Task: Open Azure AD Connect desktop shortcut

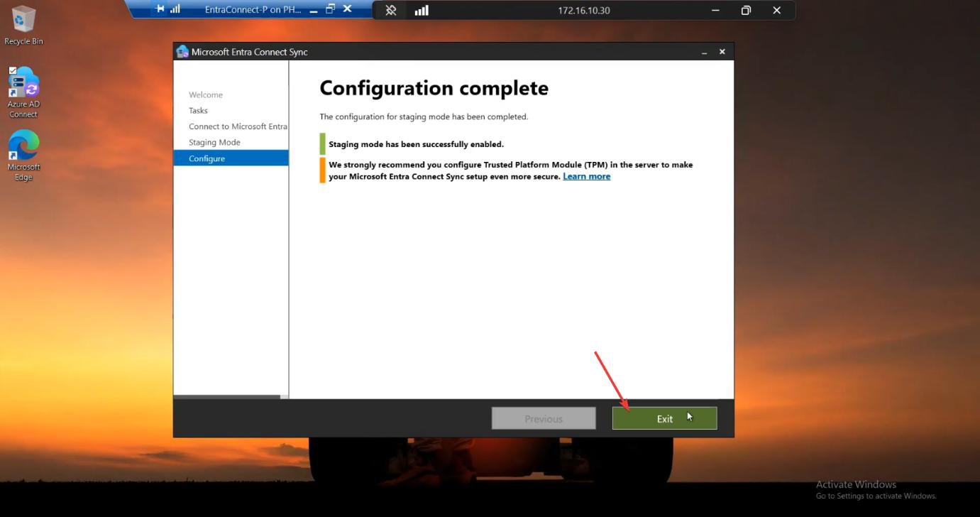Action: pos(23,92)
